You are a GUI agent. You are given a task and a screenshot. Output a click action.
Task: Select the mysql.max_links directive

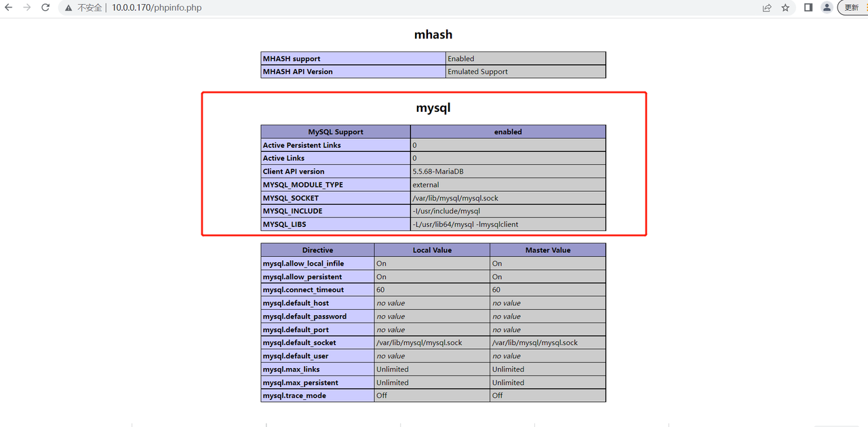[291, 369]
